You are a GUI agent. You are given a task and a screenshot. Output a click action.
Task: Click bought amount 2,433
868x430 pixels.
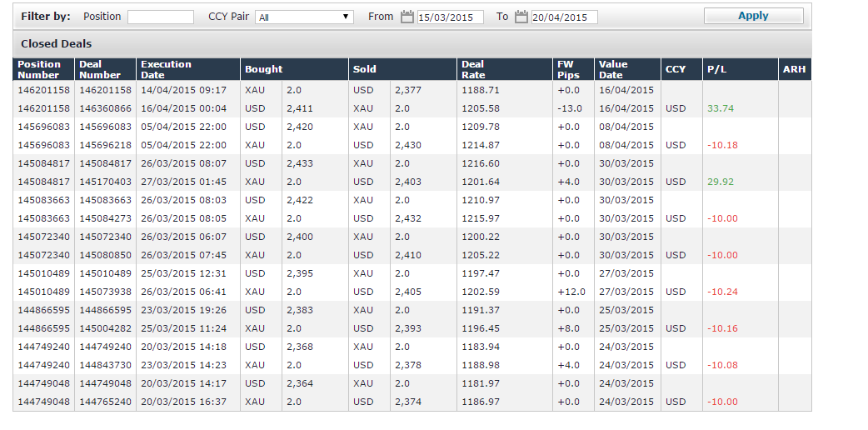(300, 163)
